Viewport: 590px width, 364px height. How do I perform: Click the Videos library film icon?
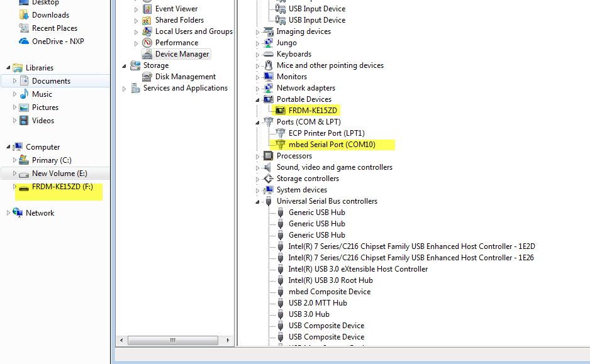[x=24, y=121]
